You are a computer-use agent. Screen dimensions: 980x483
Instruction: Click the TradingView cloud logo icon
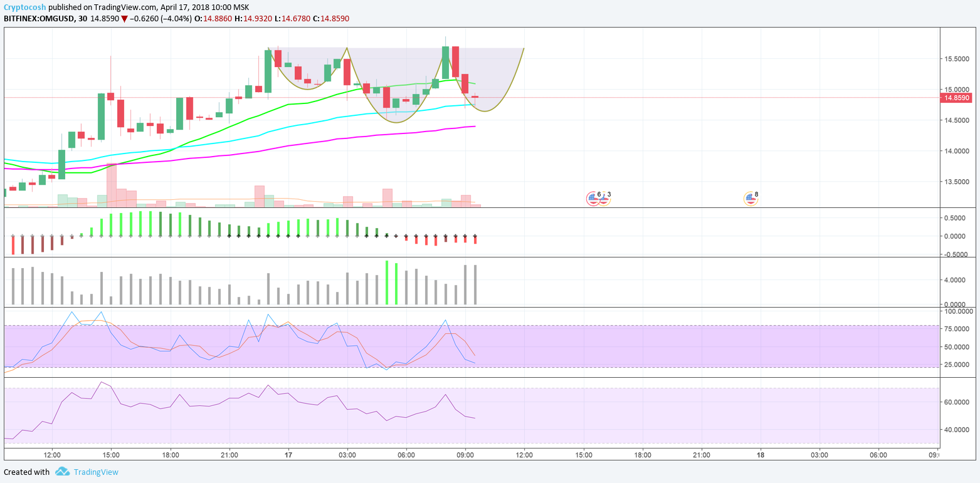(61, 472)
